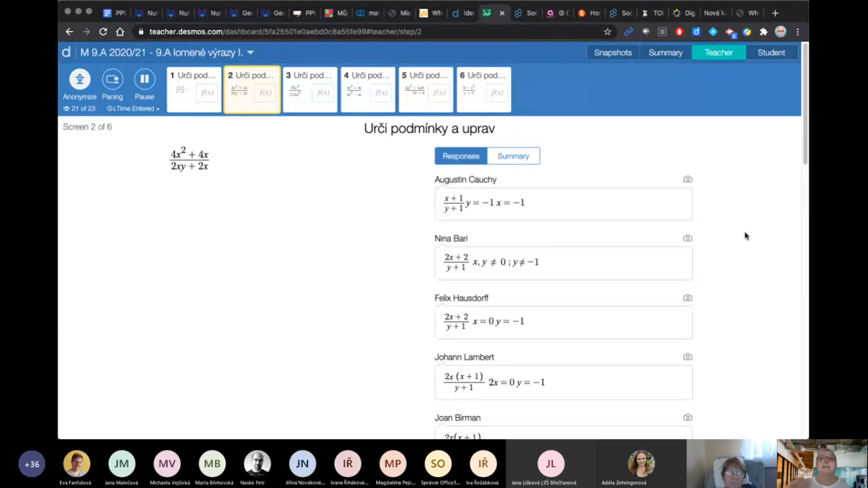868x488 pixels.
Task: Go to browser home page
Action: coord(120,32)
